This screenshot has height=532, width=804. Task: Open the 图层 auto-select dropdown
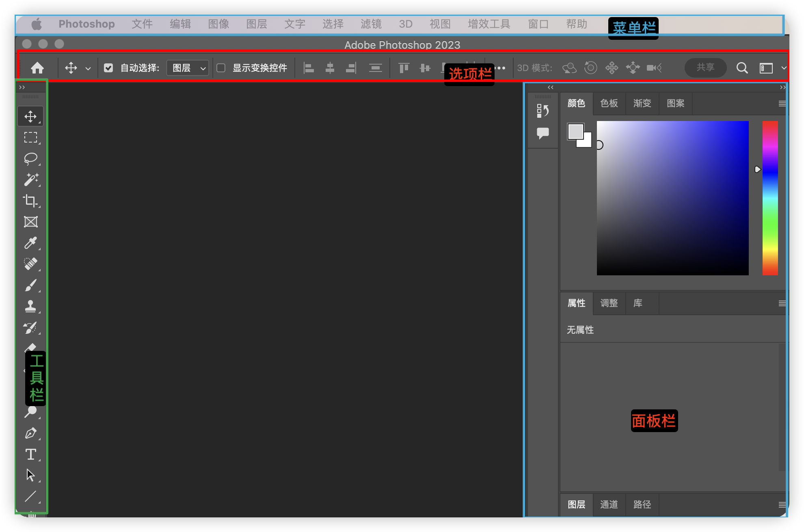188,68
